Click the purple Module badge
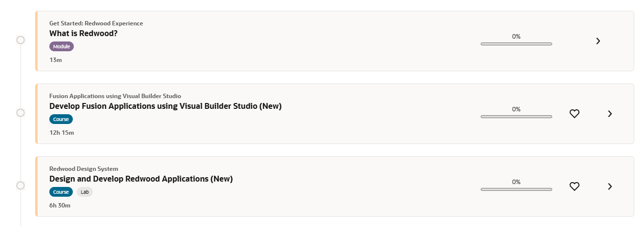 pyautogui.click(x=62, y=46)
